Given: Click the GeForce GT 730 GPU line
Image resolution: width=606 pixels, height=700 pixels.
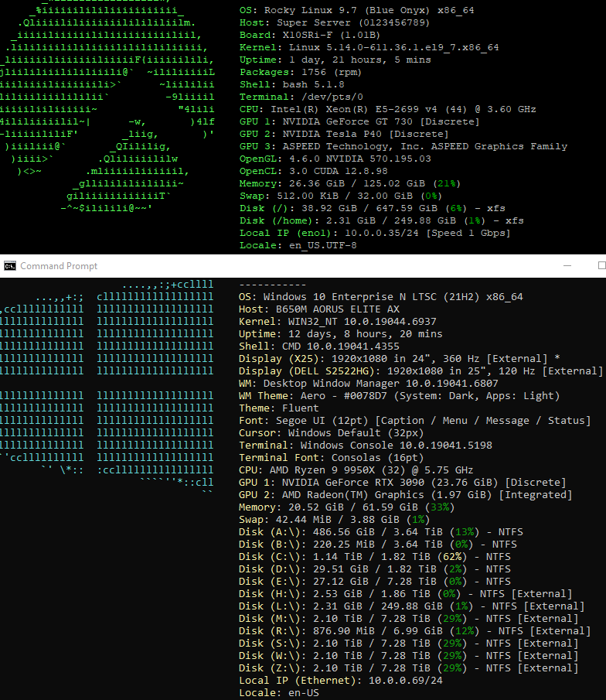Looking at the screenshot, I should point(359,122).
